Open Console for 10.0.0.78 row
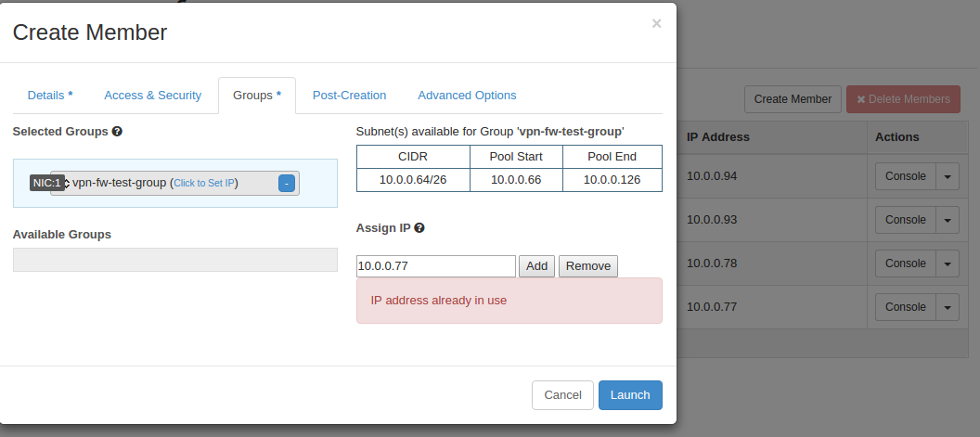 coord(905,263)
